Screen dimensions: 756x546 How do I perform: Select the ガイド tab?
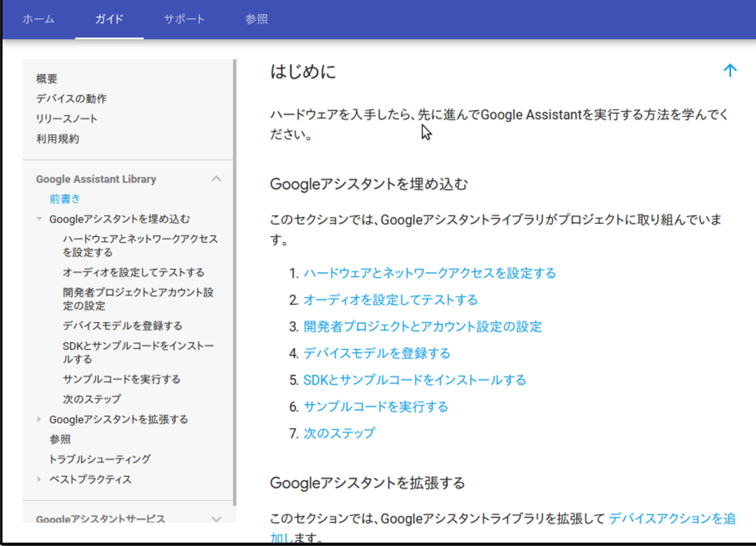[x=109, y=19]
